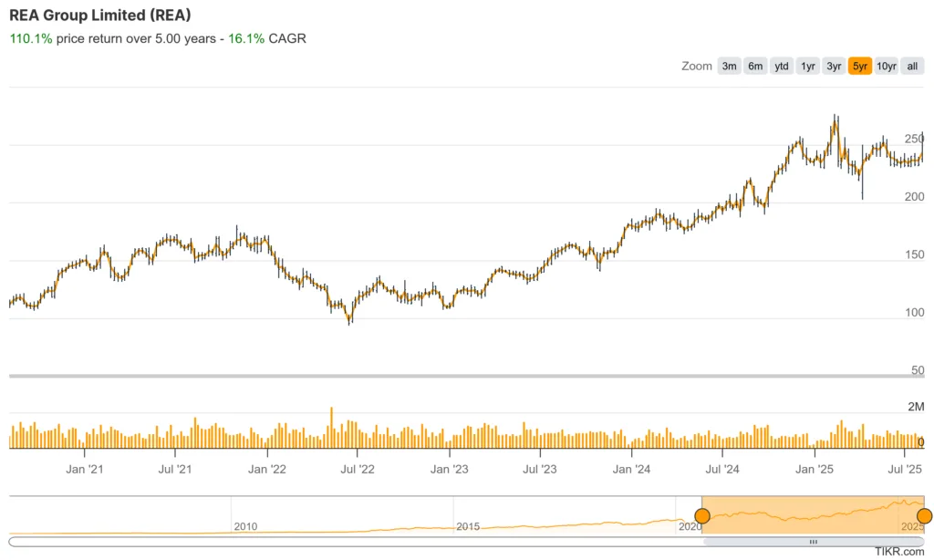The width and height of the screenshot is (934, 560).
Task: Click the orange shaded navigator range
Action: [812, 513]
